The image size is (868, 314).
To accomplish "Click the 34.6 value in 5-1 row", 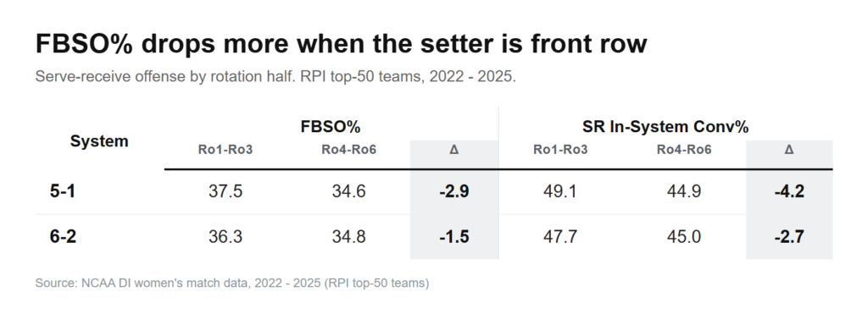I will [x=348, y=191].
